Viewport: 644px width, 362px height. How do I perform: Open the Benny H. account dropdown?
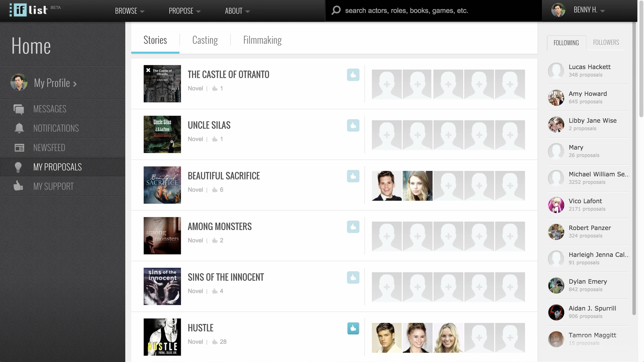pyautogui.click(x=589, y=10)
